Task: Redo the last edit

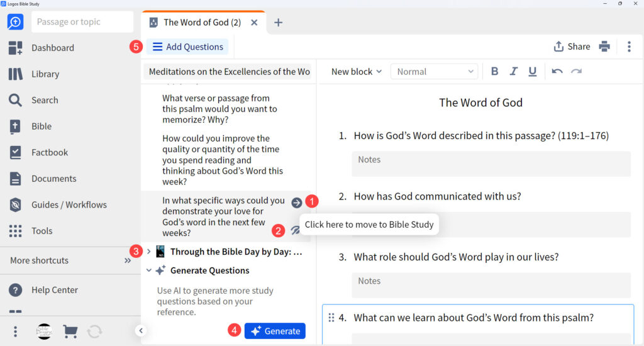Action: 576,72
